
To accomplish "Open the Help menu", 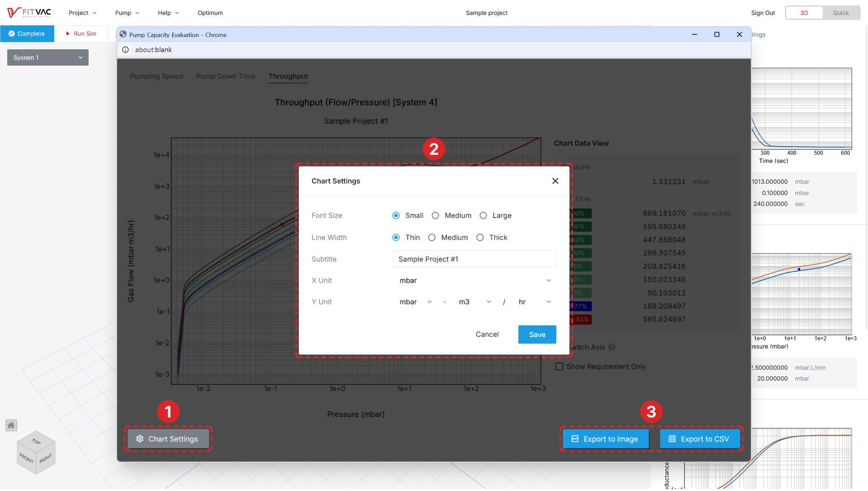I will coord(168,13).
